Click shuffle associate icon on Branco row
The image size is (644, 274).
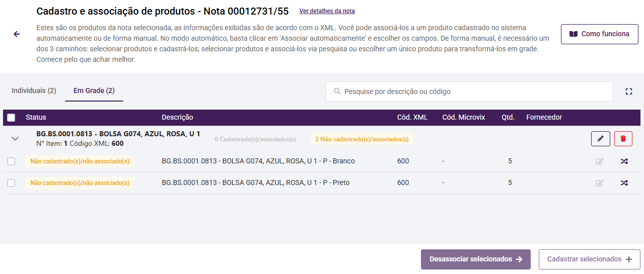point(624,161)
